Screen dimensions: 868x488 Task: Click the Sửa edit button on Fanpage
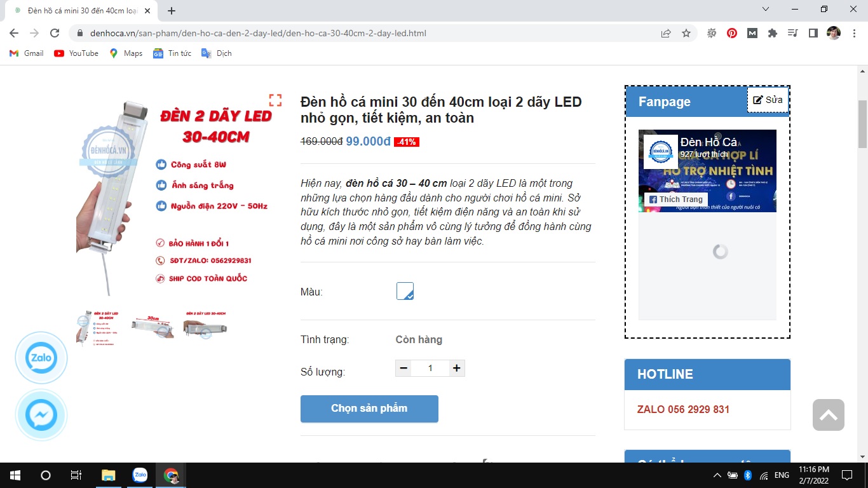[768, 100]
